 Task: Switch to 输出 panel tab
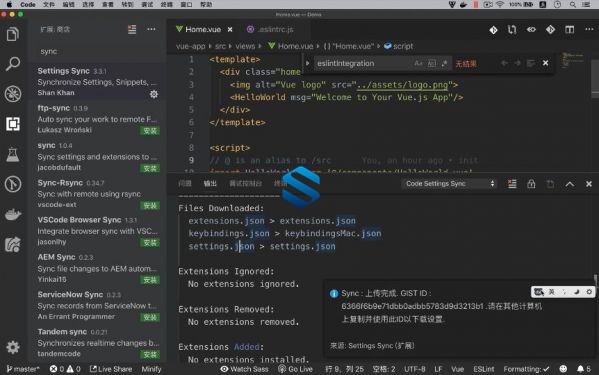[210, 184]
